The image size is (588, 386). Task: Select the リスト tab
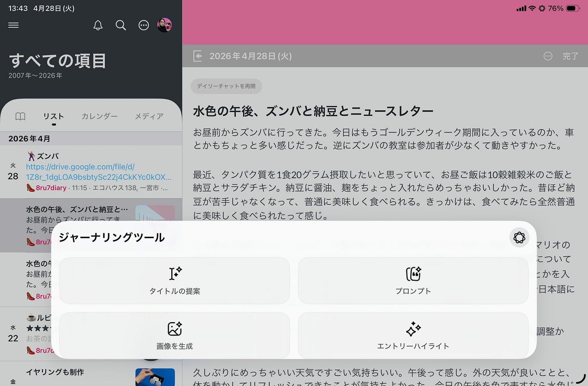click(54, 116)
